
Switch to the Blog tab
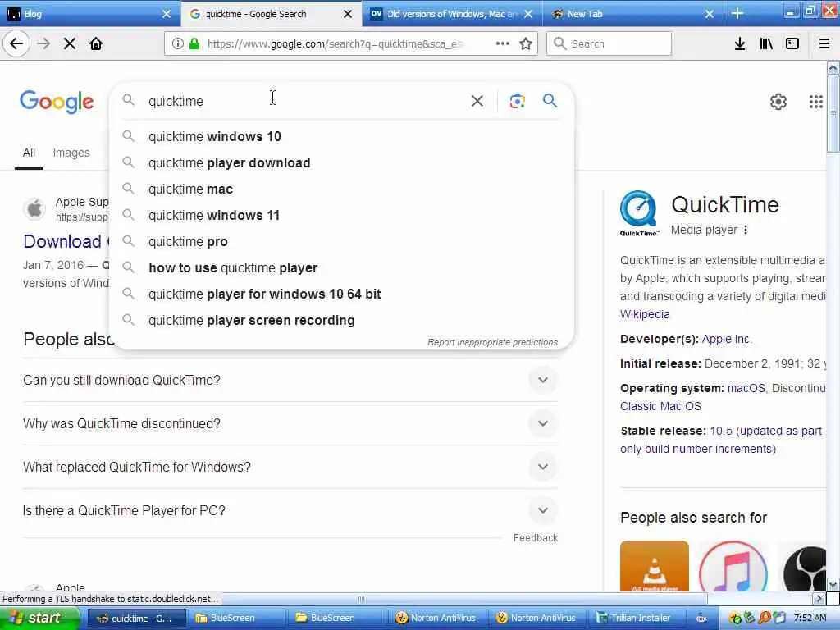coord(90,14)
